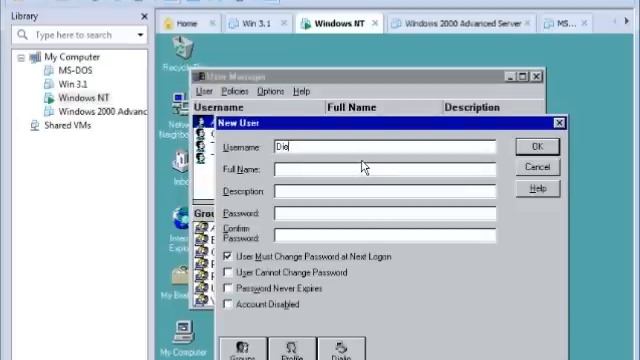The width and height of the screenshot is (640, 360).
Task: Click OK in New User dialog
Action: (x=538, y=147)
